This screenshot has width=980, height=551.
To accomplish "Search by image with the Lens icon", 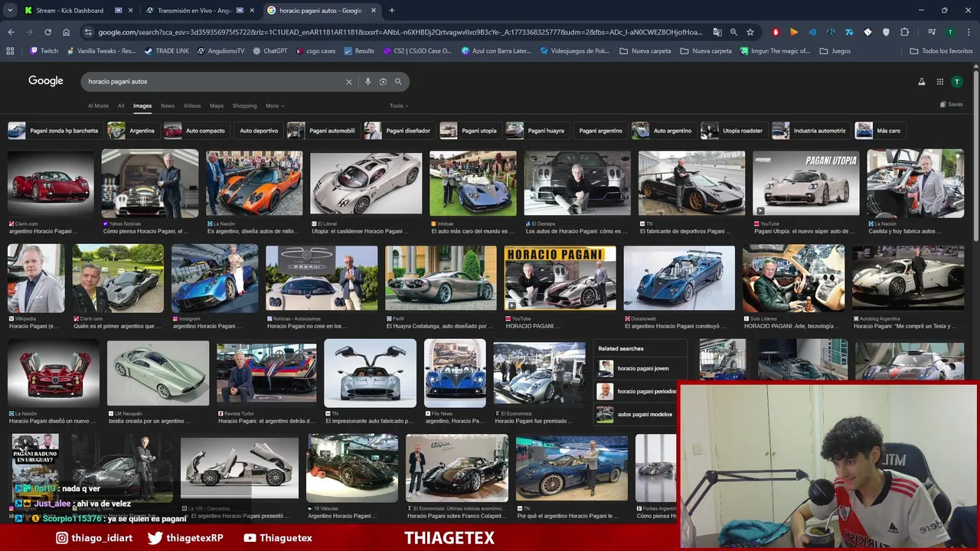I will tap(383, 82).
